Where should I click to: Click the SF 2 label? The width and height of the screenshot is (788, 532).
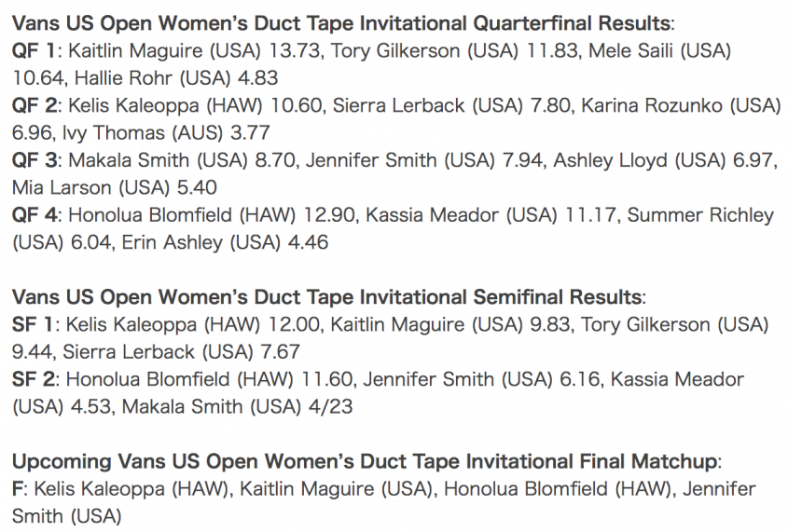(x=34, y=379)
